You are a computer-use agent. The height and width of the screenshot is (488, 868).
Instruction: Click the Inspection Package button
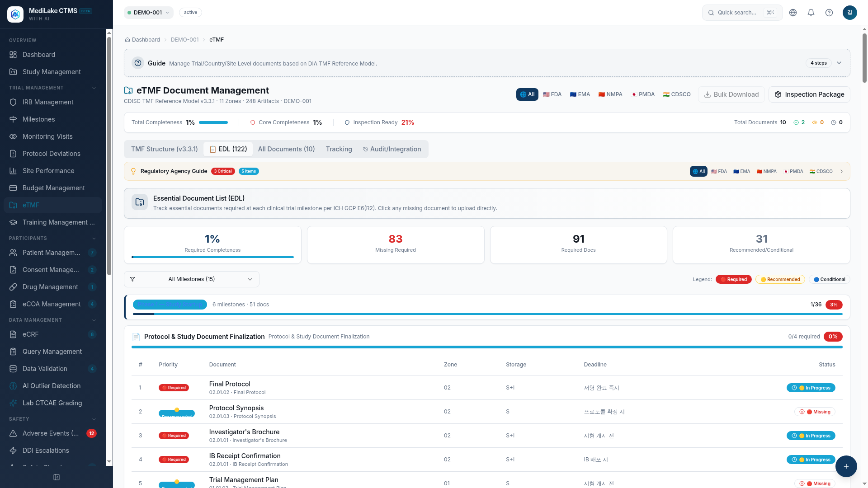(x=809, y=94)
